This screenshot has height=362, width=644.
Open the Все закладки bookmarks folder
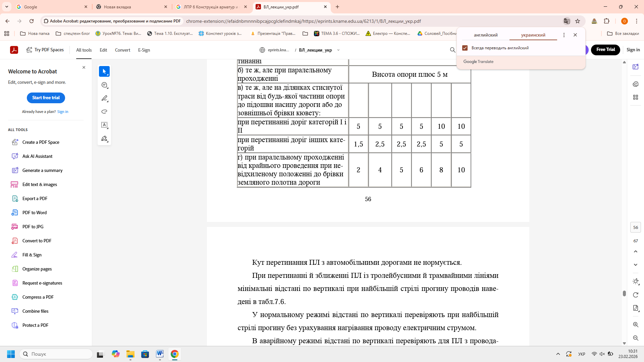pyautogui.click(x=623, y=34)
